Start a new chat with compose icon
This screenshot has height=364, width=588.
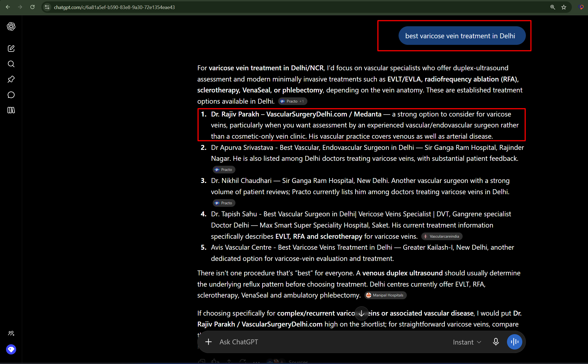(x=11, y=49)
